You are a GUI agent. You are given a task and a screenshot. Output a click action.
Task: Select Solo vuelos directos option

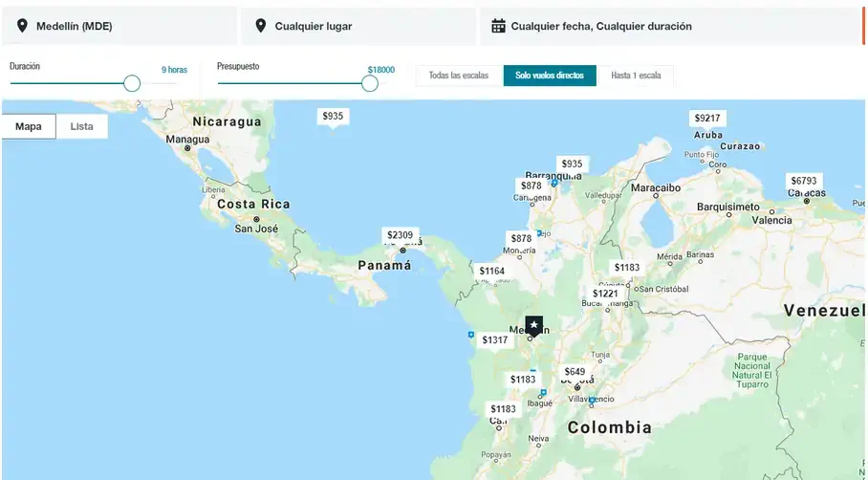550,76
